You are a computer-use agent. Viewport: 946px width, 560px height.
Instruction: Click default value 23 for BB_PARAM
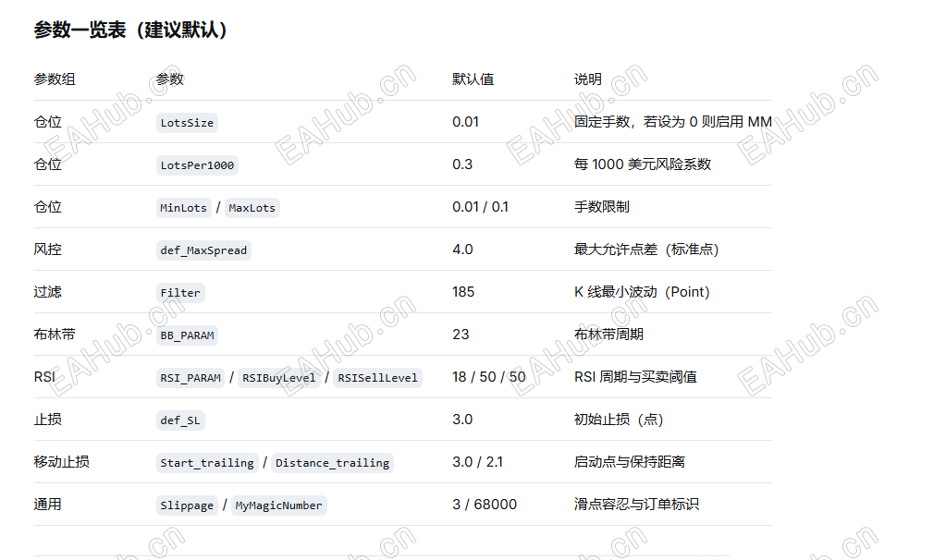pos(461,334)
